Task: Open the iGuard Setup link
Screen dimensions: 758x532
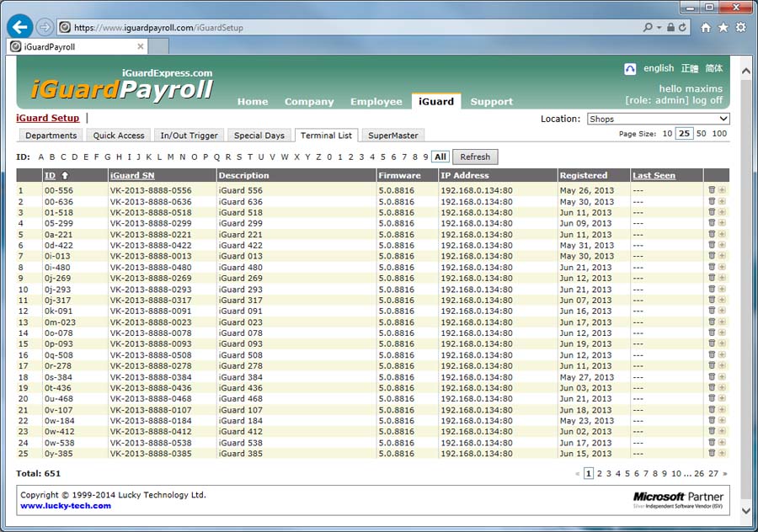Action: click(47, 118)
